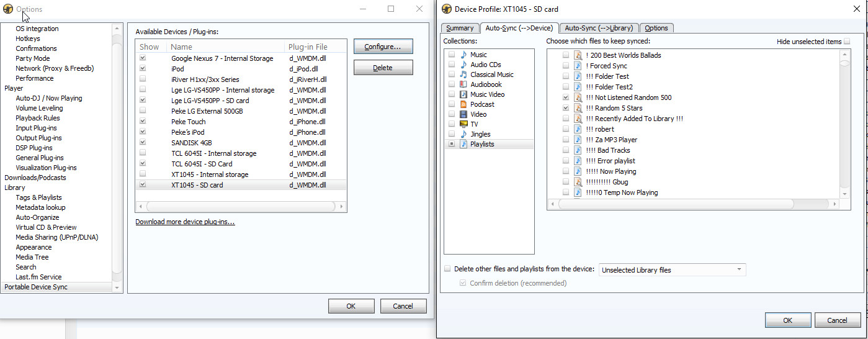Click the TV collection icon
Viewport: 868px width, 339px height.
pyautogui.click(x=463, y=124)
